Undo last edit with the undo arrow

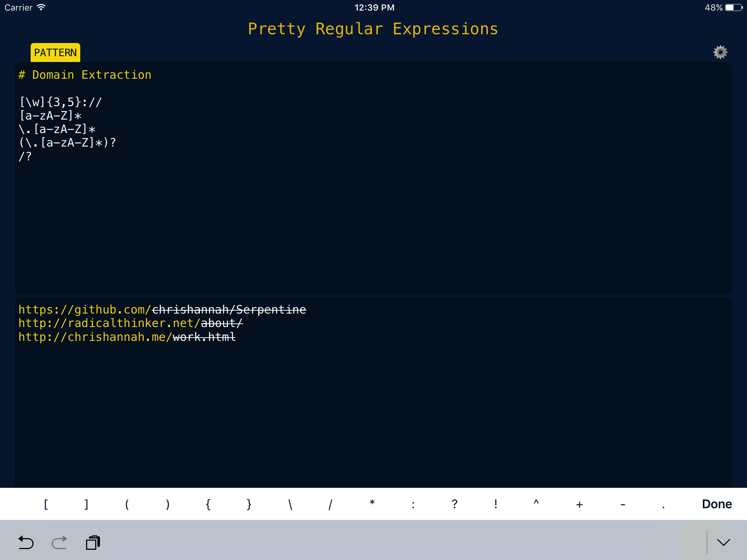[x=26, y=543]
